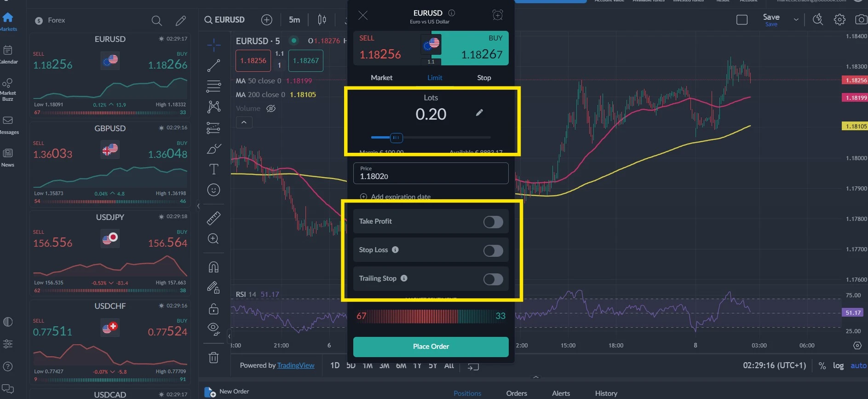Toggle the dark/light theme contrast icon
This screenshot has height=399, width=868.
click(8, 322)
